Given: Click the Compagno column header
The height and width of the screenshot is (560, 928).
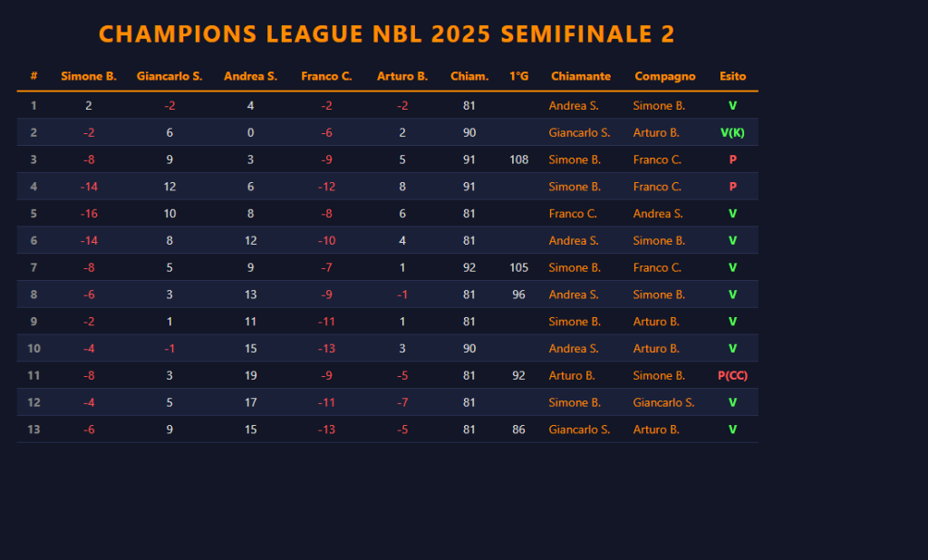Looking at the screenshot, I should (665, 76).
